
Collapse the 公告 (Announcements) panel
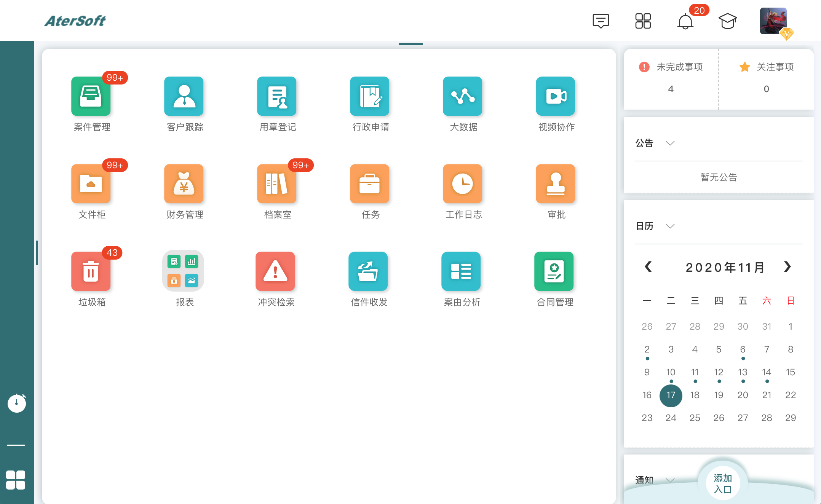click(x=671, y=143)
